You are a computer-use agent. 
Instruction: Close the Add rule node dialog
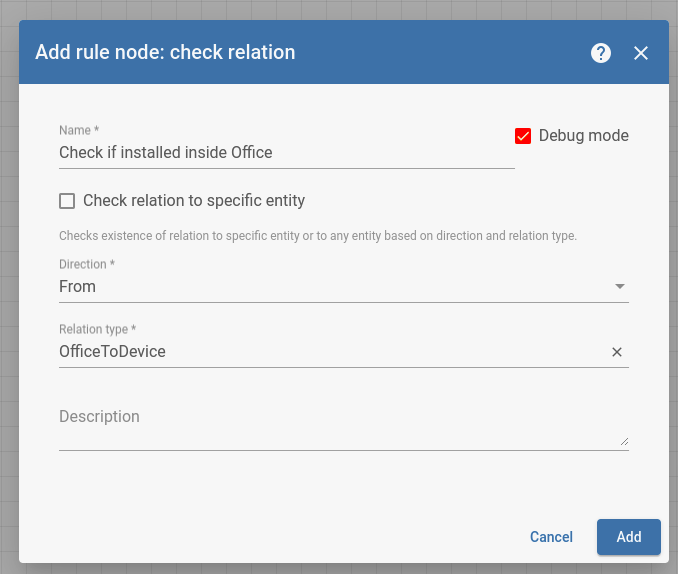click(640, 53)
